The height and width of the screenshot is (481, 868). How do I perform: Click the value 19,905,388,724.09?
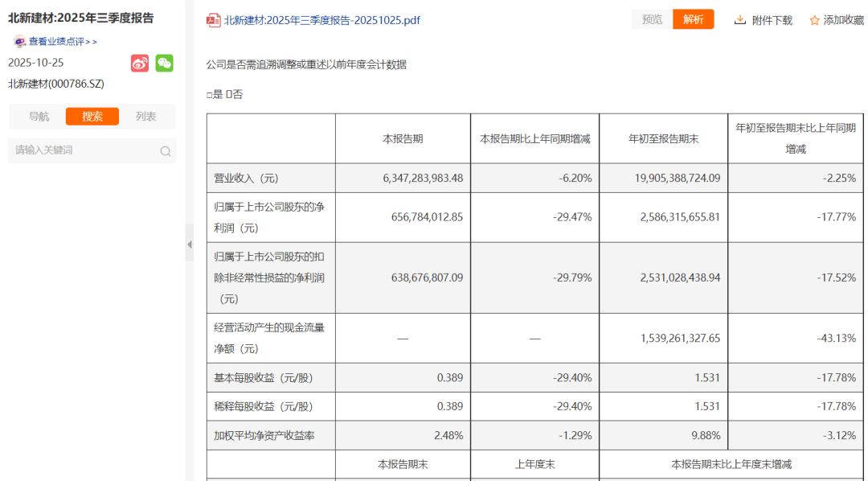click(678, 179)
